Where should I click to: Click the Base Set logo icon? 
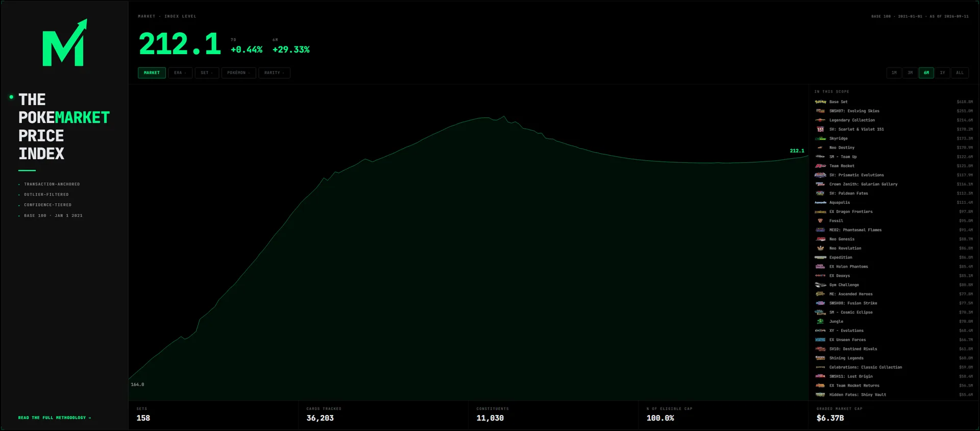coord(820,102)
